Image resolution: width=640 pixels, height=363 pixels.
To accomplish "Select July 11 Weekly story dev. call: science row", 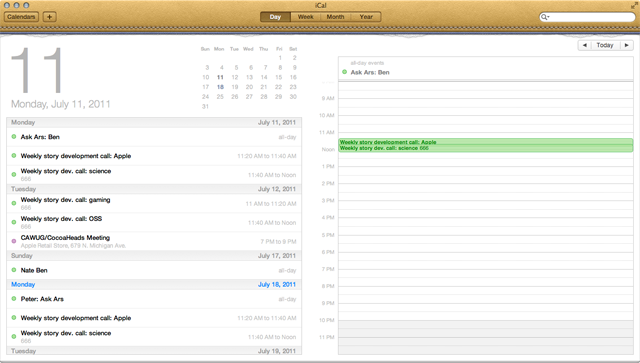I will (x=154, y=175).
